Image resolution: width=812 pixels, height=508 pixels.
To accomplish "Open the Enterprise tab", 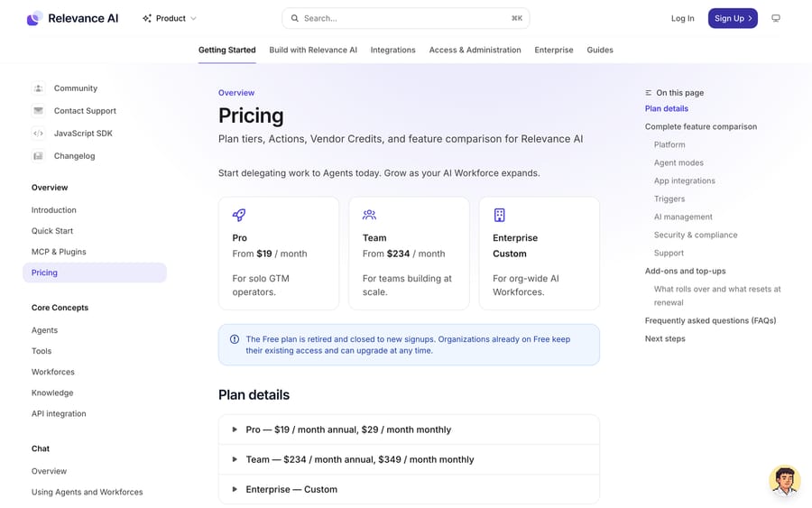I will coord(554,50).
